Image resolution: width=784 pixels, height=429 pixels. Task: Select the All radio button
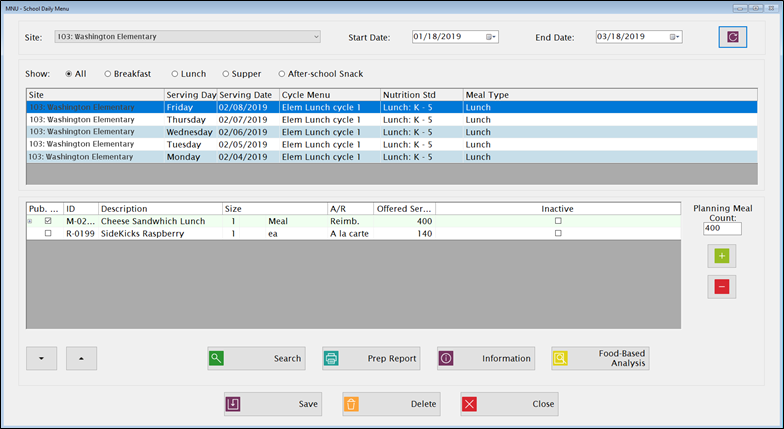click(x=68, y=74)
